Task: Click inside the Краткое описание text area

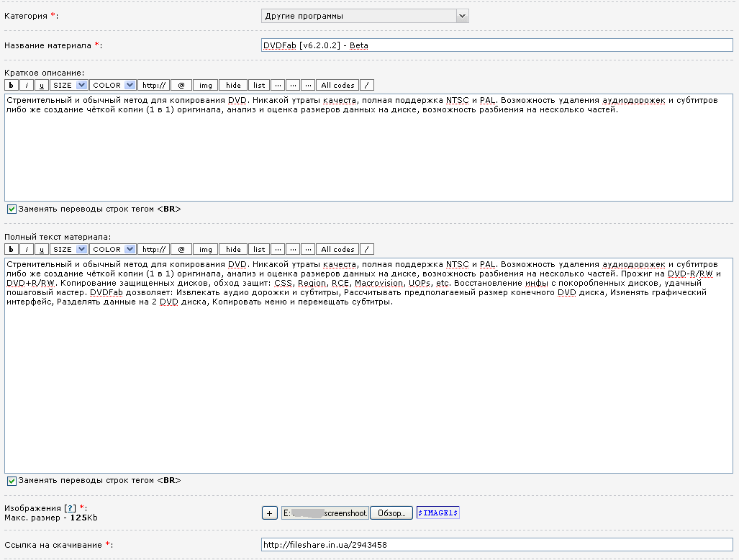Action: click(368, 148)
